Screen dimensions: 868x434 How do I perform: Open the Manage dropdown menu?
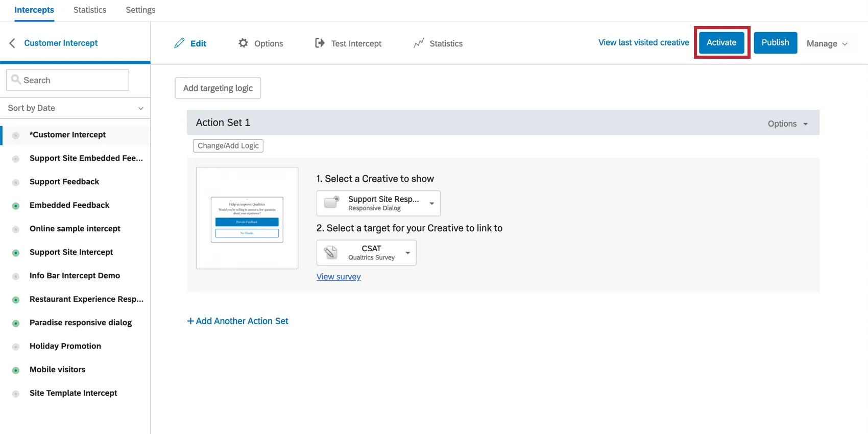(x=827, y=44)
